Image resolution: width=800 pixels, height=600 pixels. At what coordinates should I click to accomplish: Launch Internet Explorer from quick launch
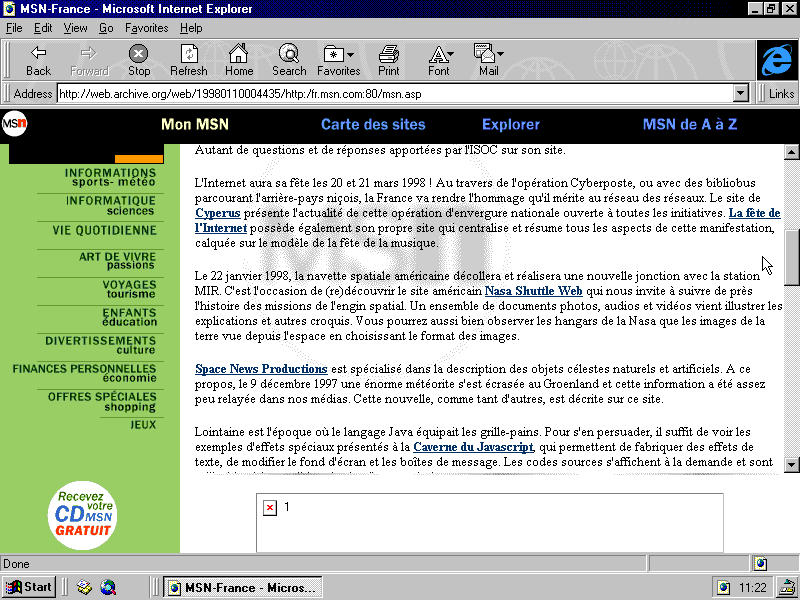(x=108, y=587)
